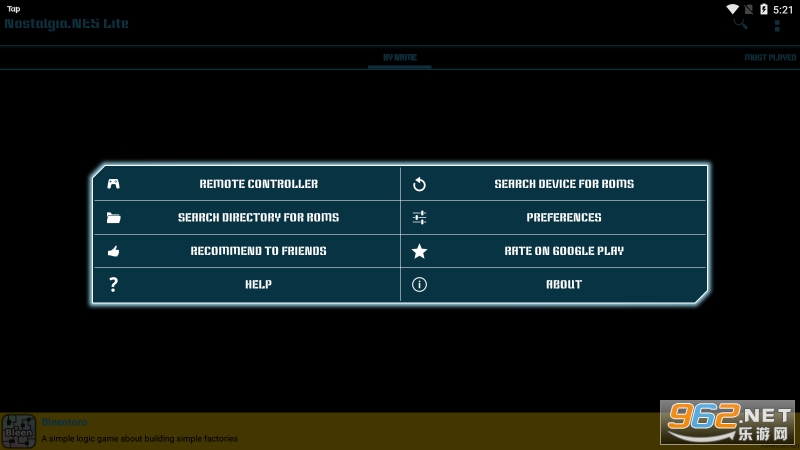Click the gamepad controller icon
The height and width of the screenshot is (450, 800).
pos(113,184)
